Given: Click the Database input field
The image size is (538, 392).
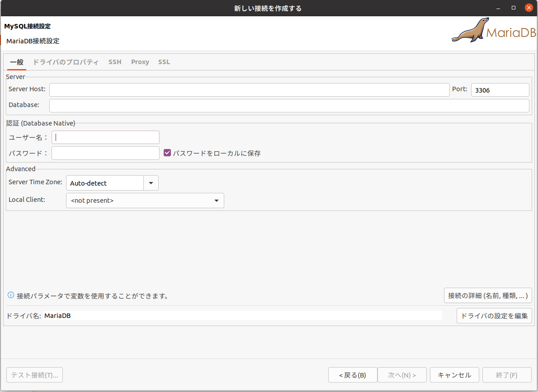Looking at the screenshot, I should [x=289, y=106].
